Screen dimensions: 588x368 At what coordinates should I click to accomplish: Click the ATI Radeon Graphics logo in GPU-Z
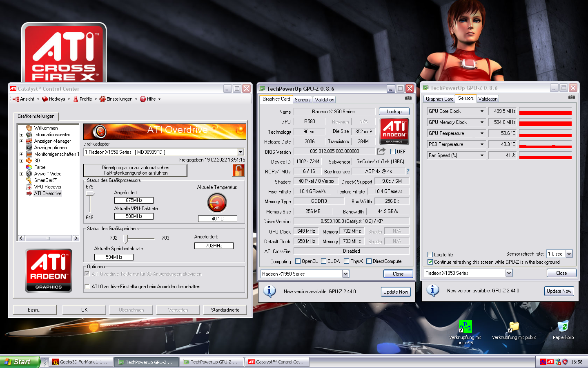click(394, 131)
